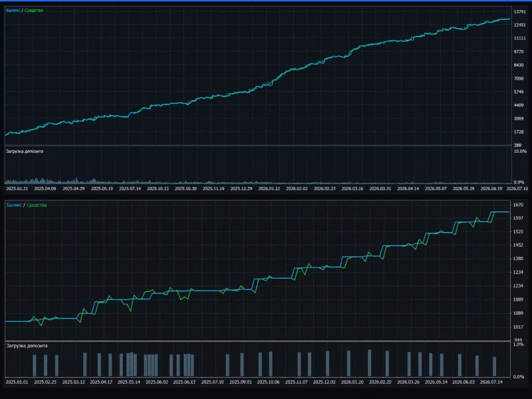Click the 2026.05.07 date label

[436, 189]
